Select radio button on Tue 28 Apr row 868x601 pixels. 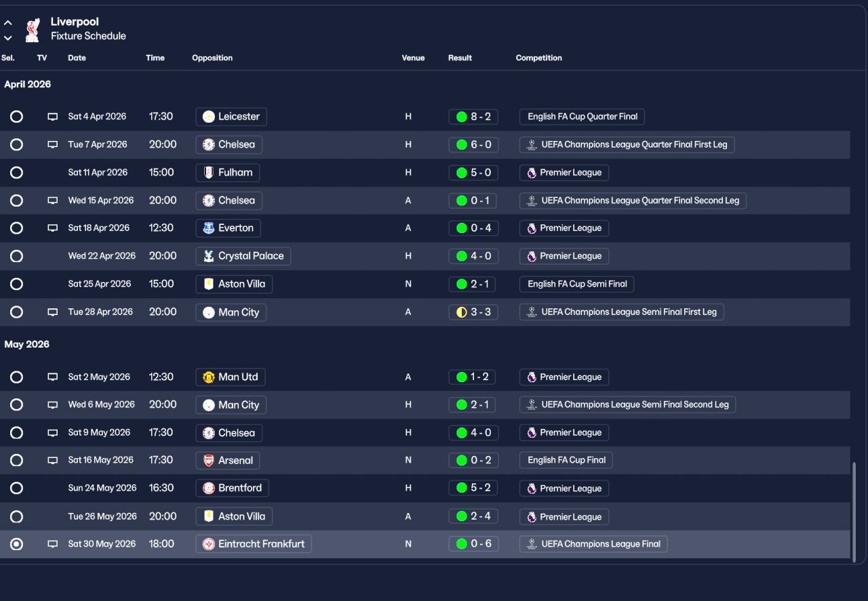(16, 312)
